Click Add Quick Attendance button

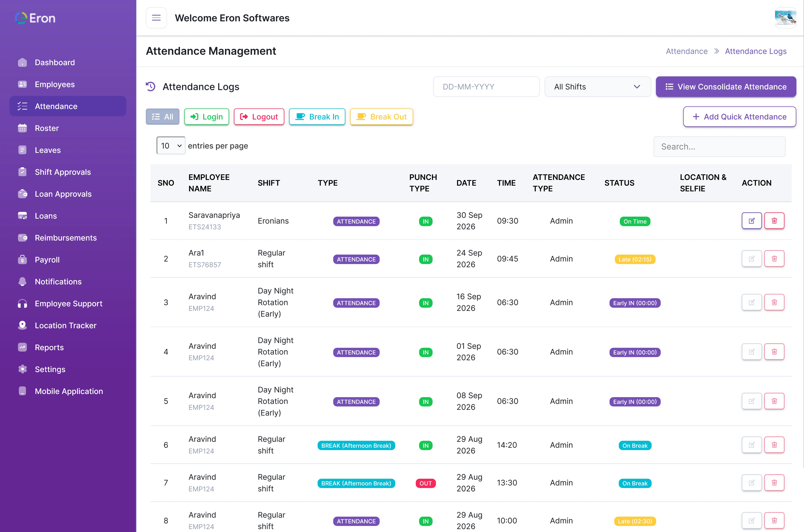pyautogui.click(x=739, y=117)
